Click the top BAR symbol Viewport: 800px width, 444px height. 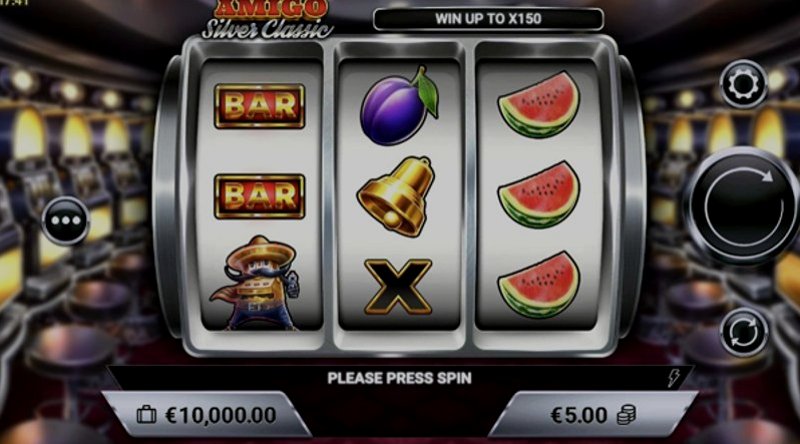(260, 106)
